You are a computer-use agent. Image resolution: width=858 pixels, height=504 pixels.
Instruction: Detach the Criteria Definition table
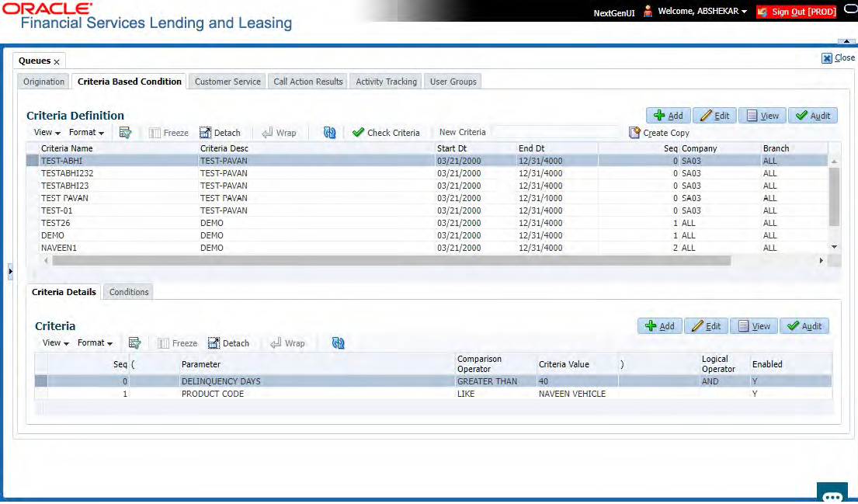(220, 133)
